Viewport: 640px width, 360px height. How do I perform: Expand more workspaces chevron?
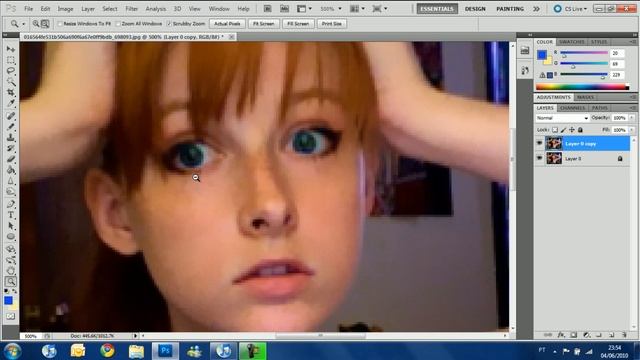[x=536, y=9]
